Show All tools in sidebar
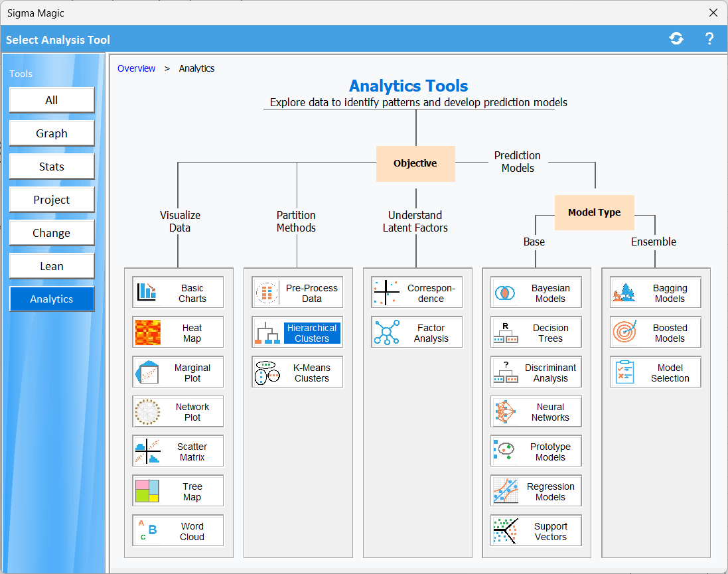The image size is (728, 574). click(x=52, y=100)
